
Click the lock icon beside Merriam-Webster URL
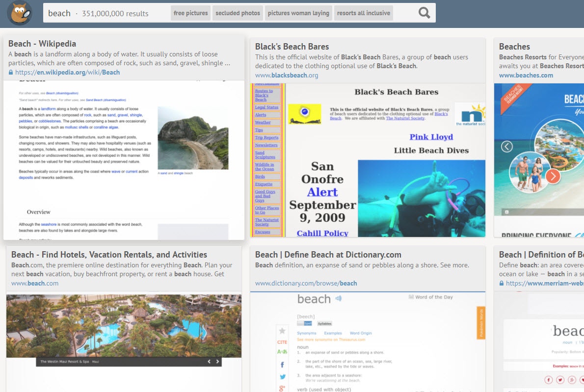502,283
